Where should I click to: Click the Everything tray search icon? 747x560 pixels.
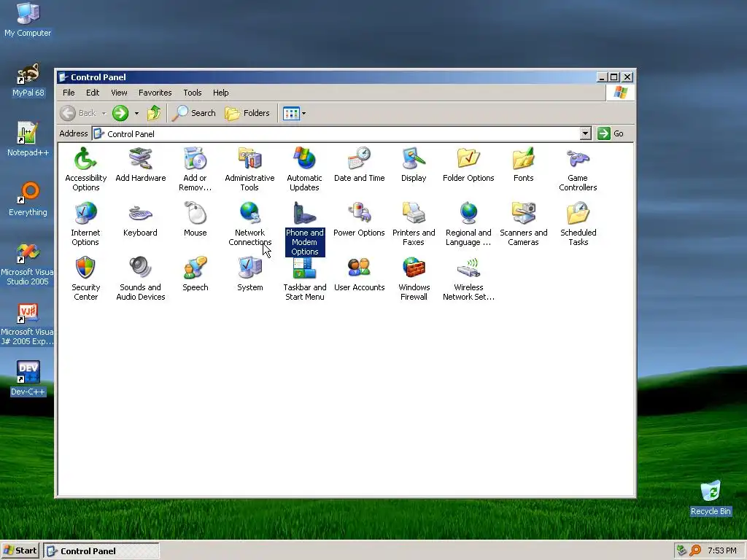[x=695, y=551]
